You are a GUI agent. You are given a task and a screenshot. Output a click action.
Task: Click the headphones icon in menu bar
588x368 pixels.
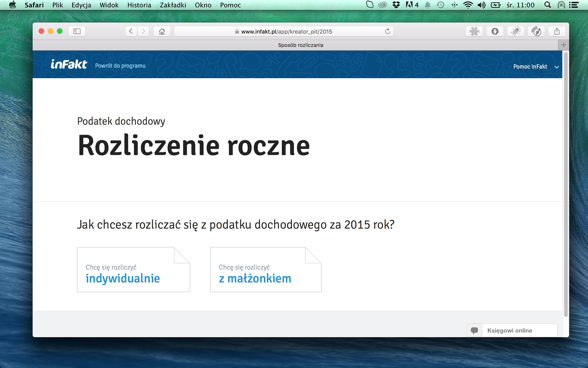(x=561, y=5)
